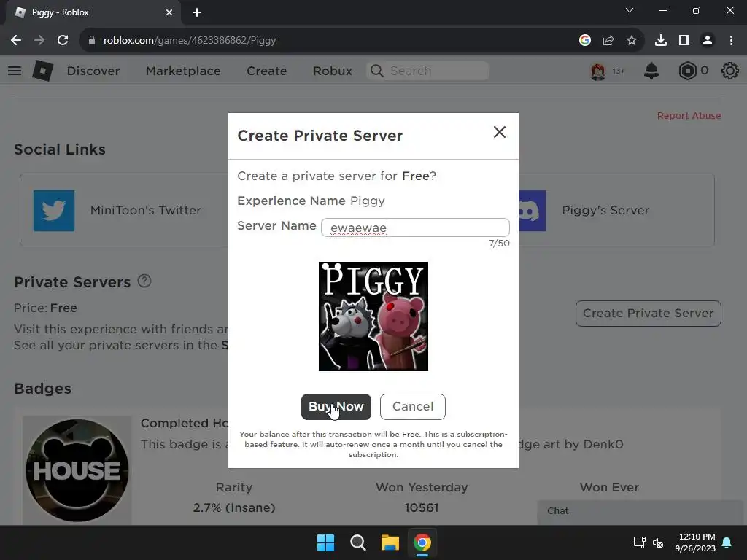Viewport: 747px width, 560px height.
Task: Open a new browser tab
Action: [197, 12]
